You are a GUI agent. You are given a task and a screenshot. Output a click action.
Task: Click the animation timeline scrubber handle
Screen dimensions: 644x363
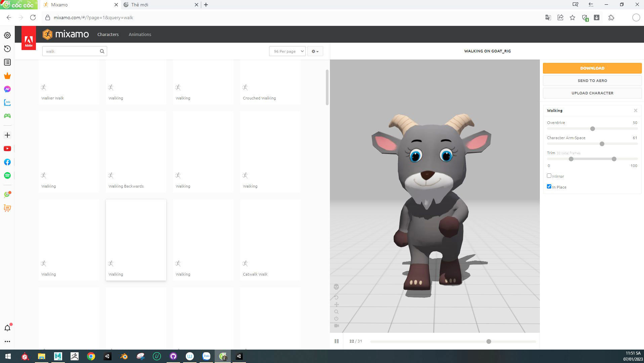click(x=489, y=341)
